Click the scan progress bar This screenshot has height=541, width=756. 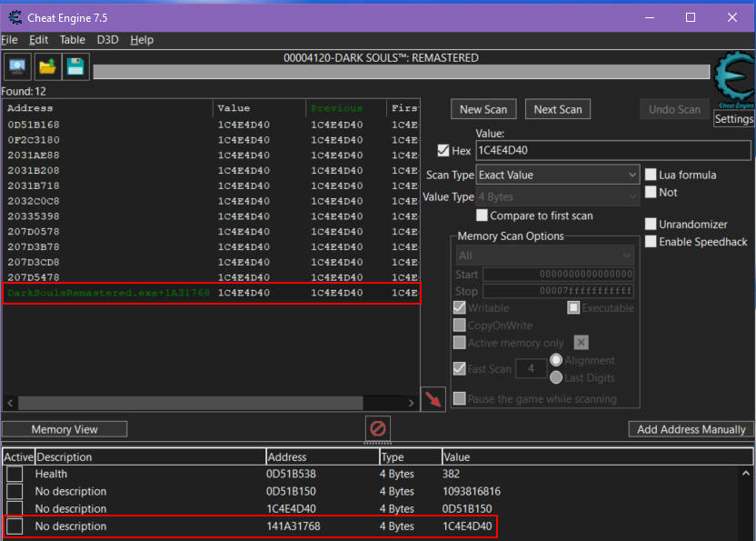click(x=401, y=72)
